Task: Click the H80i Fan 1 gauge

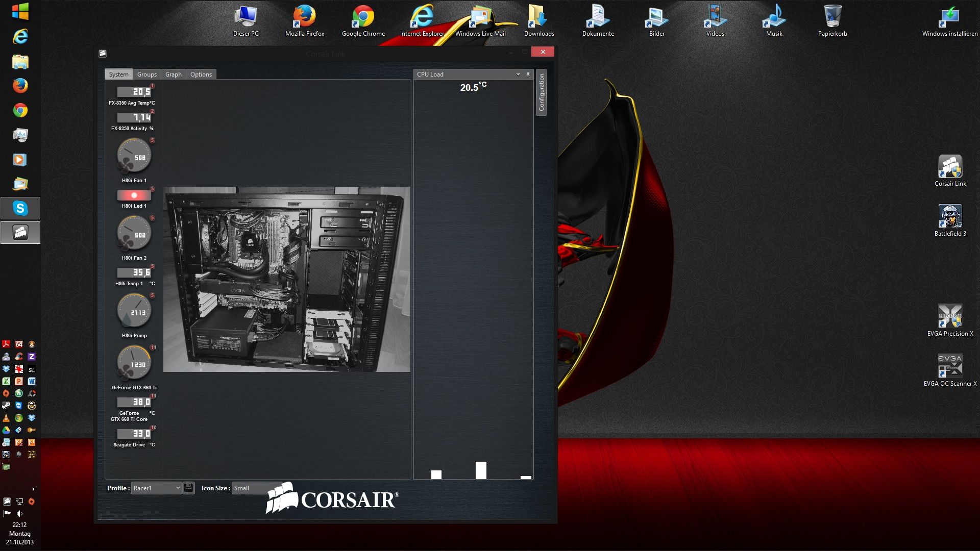Action: click(x=134, y=156)
